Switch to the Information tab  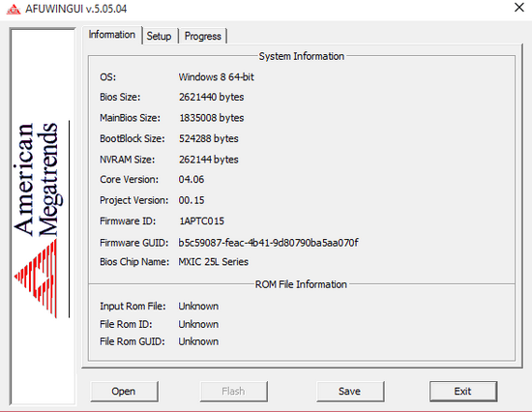pos(111,35)
